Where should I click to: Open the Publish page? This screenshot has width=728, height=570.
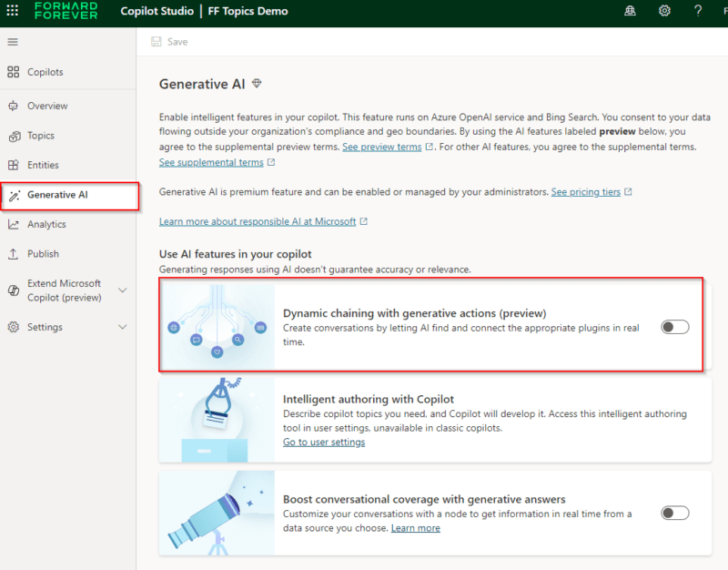click(67, 254)
